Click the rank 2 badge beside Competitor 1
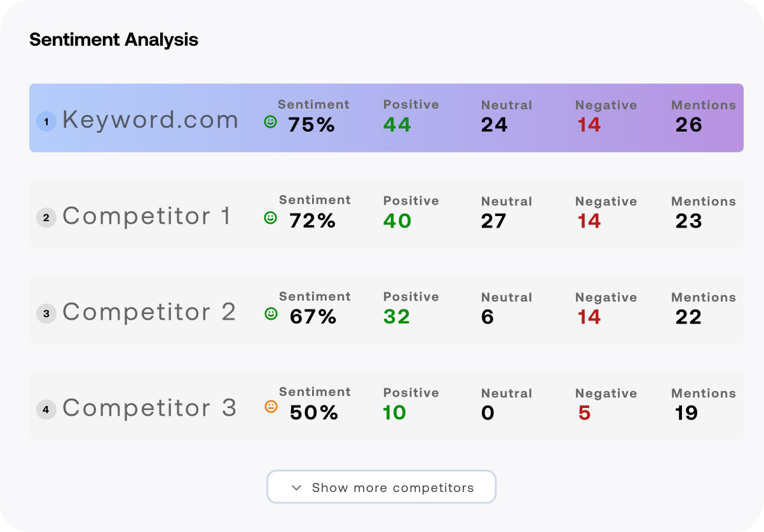764x532 pixels. 46,218
